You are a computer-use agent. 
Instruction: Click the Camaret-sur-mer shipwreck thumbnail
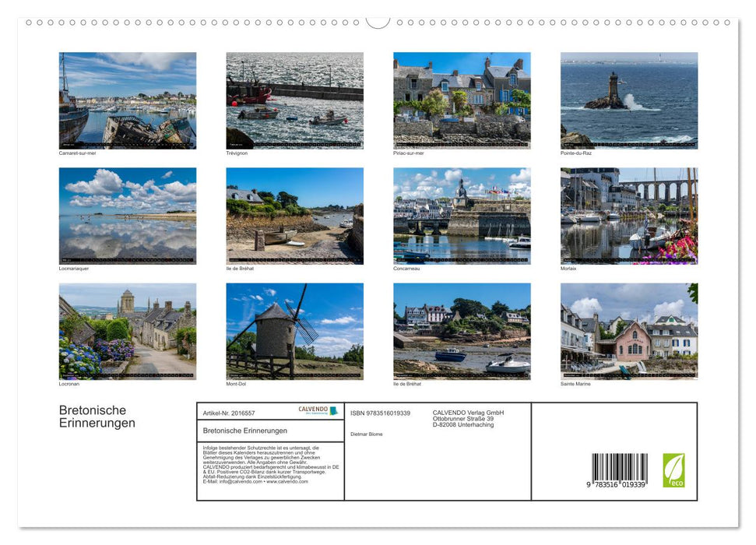coord(127,100)
